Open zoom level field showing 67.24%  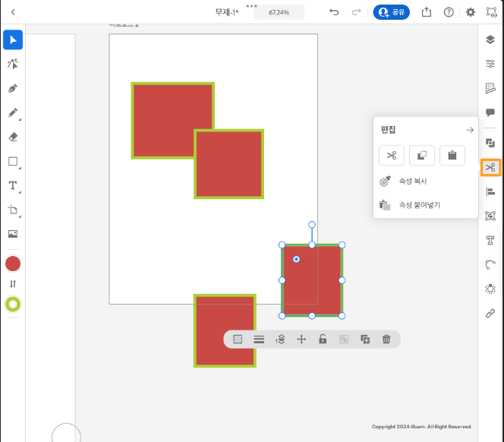click(279, 13)
